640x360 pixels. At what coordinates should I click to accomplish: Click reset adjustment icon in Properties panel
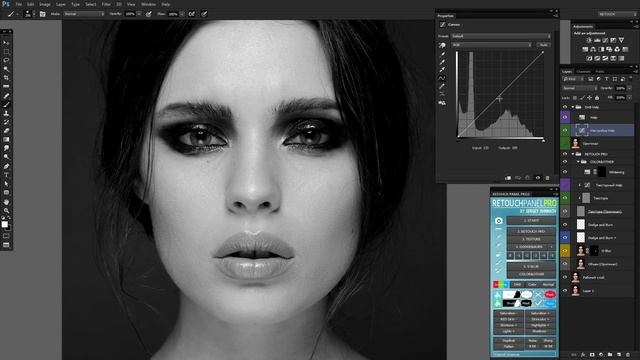point(528,178)
